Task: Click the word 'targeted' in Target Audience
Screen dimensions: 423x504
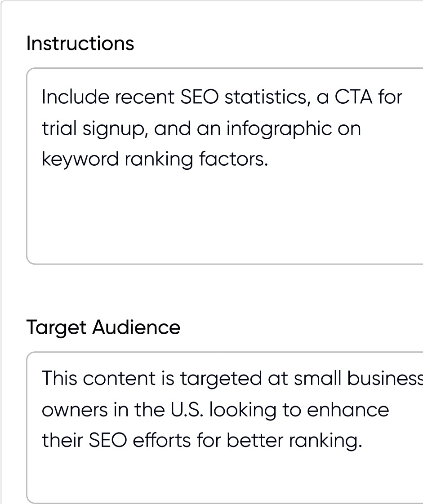Action: pyautogui.click(x=220, y=379)
